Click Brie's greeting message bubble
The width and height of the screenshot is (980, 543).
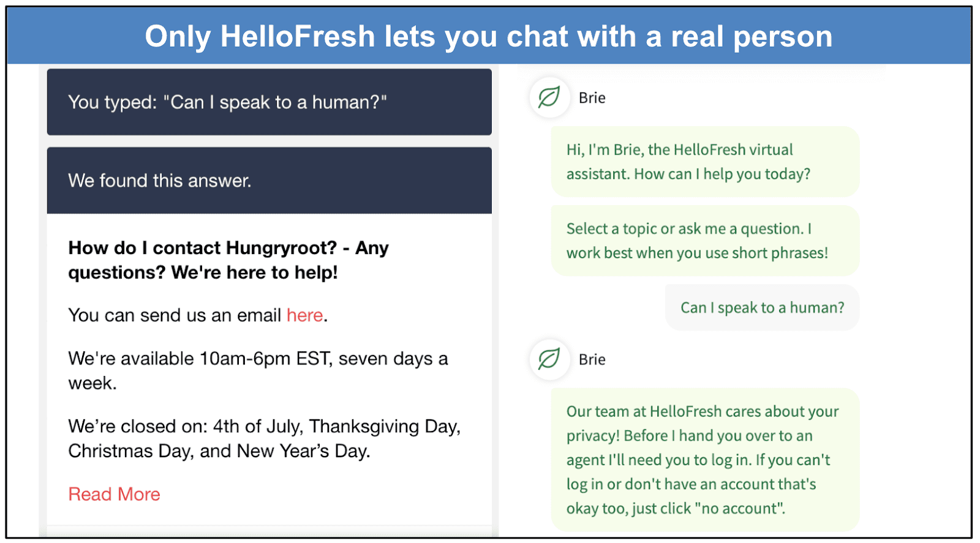[704, 161]
